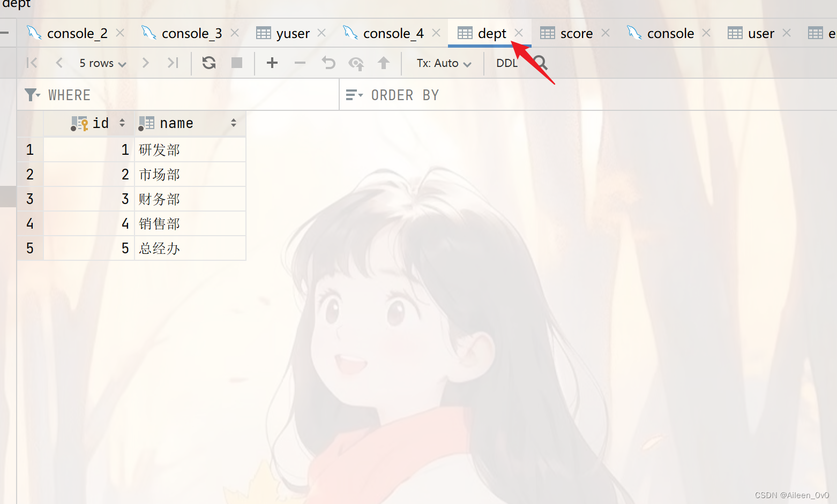Click the id cell in the 财务部 row
Screen dimensions: 837x504
(x=89, y=199)
